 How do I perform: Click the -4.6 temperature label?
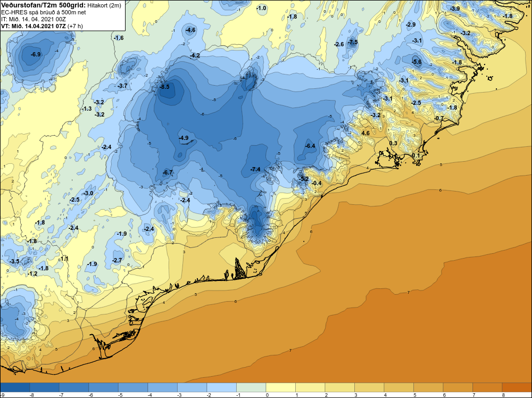point(190,30)
